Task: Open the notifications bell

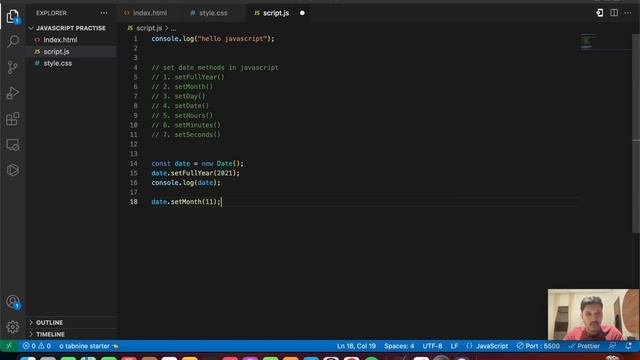Action: (629, 346)
